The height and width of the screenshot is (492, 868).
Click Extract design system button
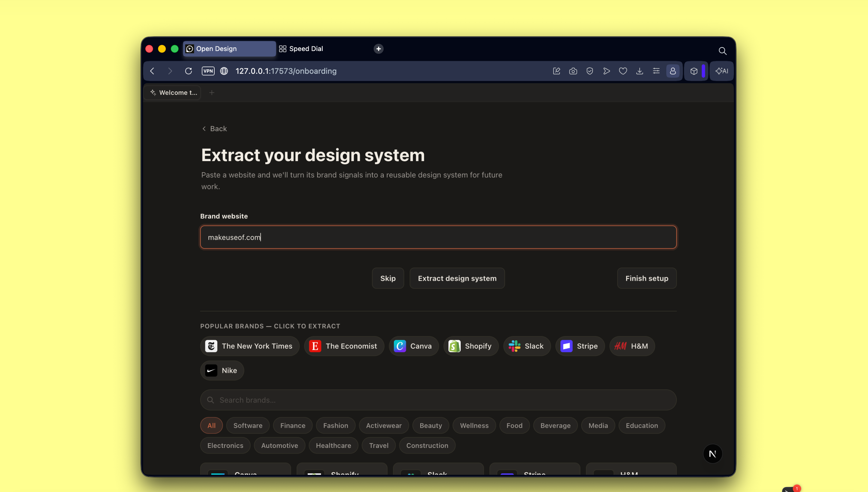pyautogui.click(x=457, y=278)
